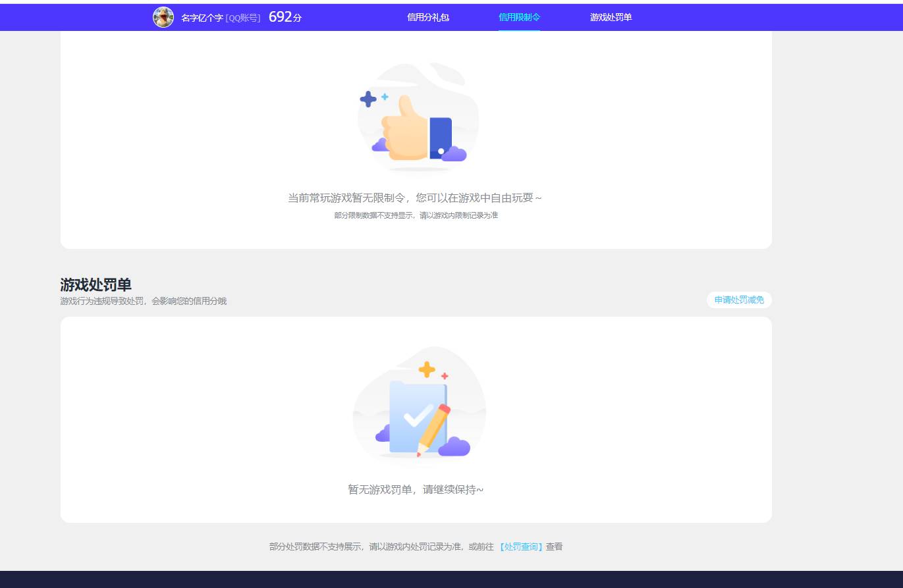This screenshot has width=903, height=588.
Task: Click the underline indicator below 信用限制令
Action: click(x=519, y=30)
